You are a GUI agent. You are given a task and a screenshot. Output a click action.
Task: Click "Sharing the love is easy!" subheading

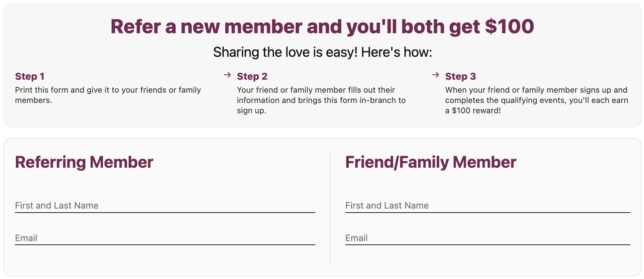click(285, 52)
